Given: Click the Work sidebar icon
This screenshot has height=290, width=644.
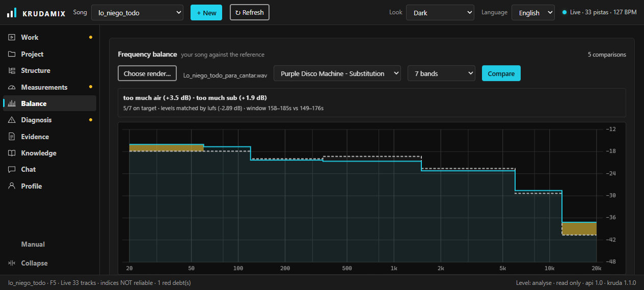Looking at the screenshot, I should [12, 37].
